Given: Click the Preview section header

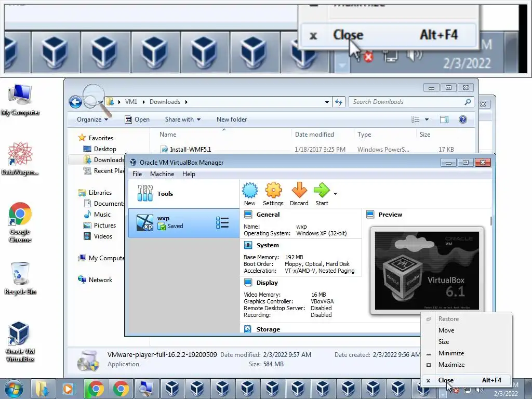Looking at the screenshot, I should (390, 215).
